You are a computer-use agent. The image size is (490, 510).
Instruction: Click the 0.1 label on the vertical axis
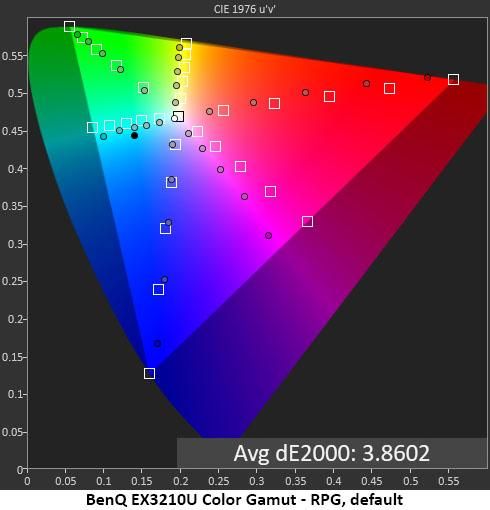pos(15,394)
